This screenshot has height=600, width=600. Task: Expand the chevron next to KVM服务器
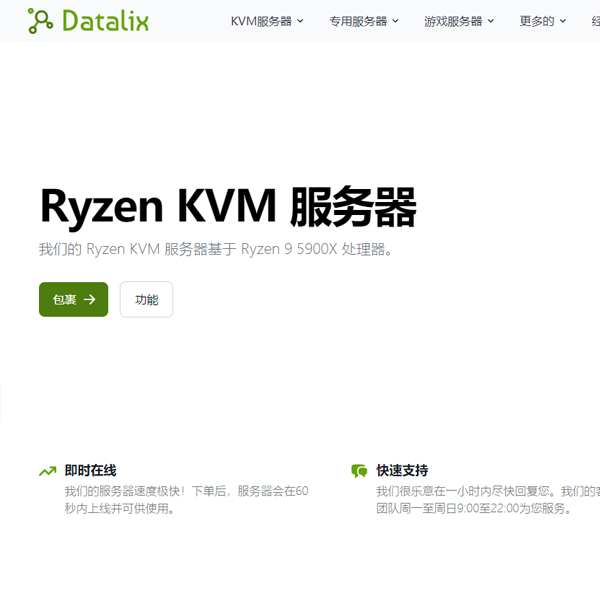(x=300, y=21)
